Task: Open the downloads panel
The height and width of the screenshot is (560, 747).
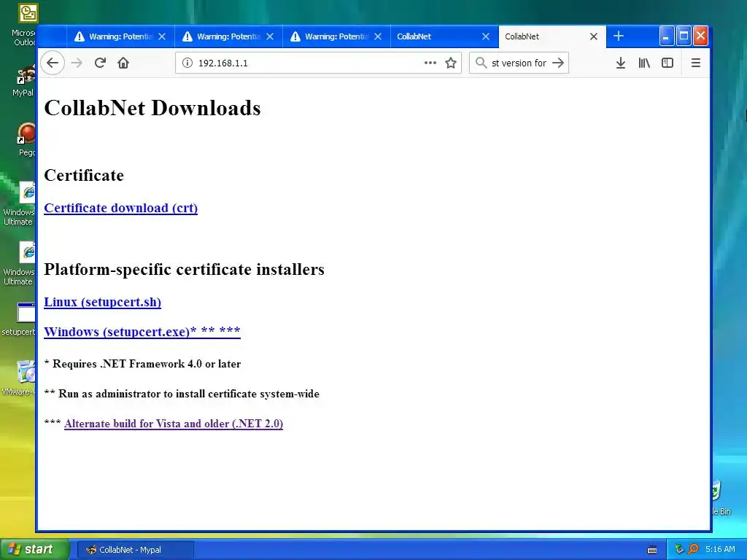Action: coord(621,63)
